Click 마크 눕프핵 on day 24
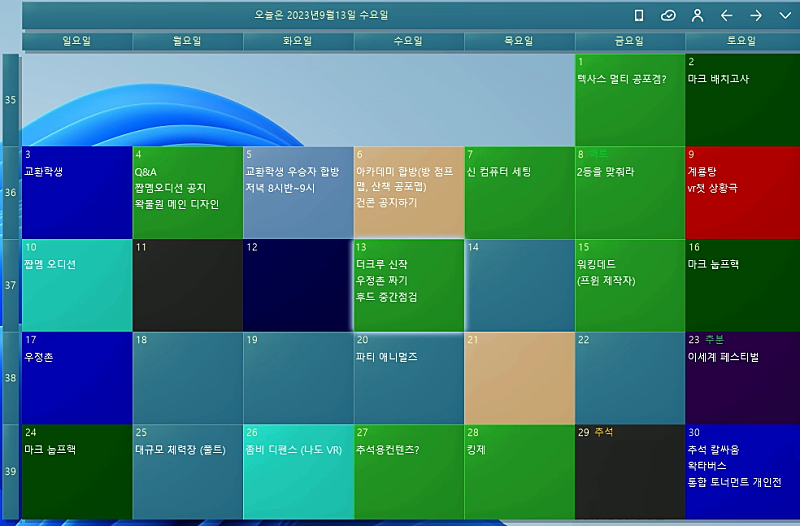Viewport: 800px width, 526px height. tap(50, 450)
